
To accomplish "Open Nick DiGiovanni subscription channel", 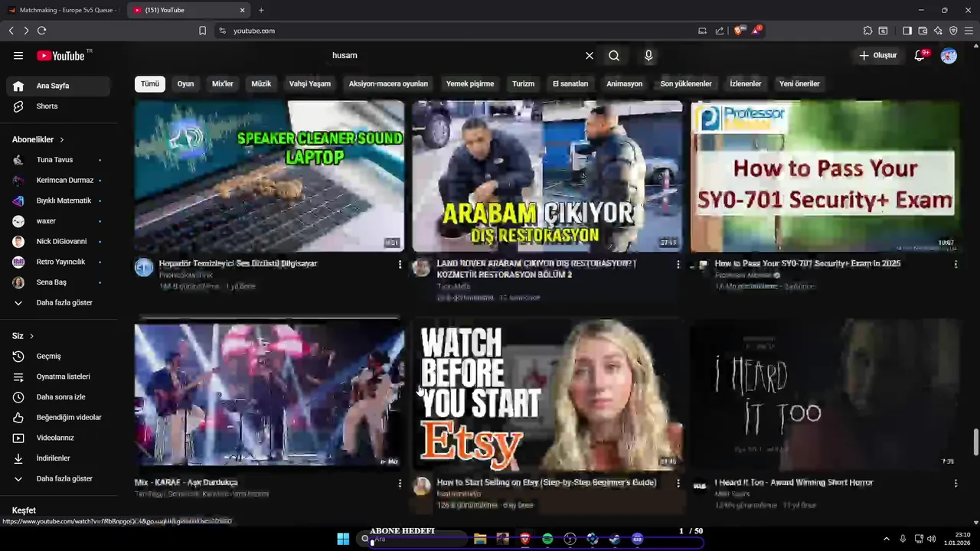I will coord(58,241).
